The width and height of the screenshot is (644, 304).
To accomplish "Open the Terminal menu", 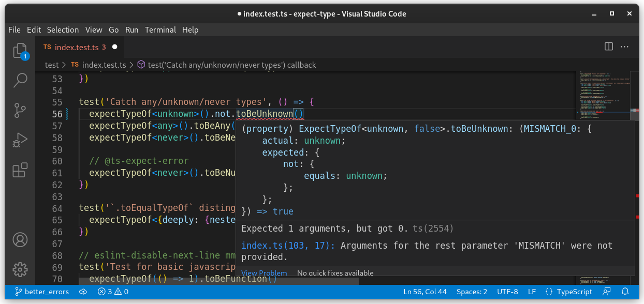I will click(x=160, y=30).
